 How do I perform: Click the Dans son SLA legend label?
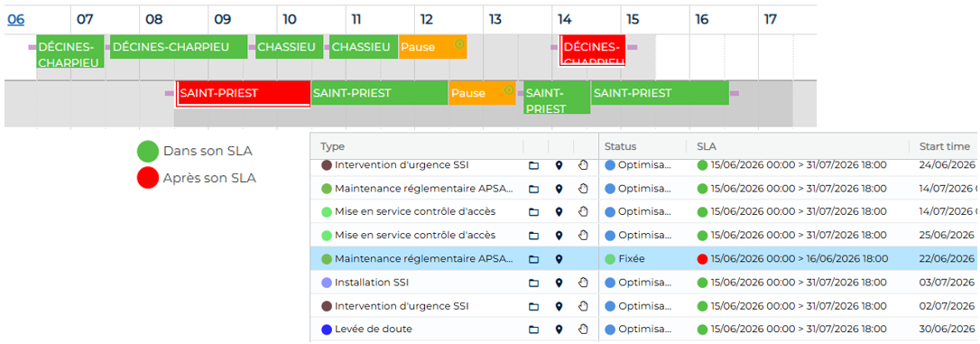point(208,151)
